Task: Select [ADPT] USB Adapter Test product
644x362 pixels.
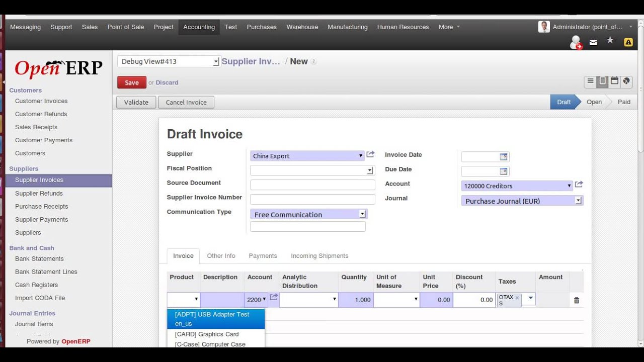Action: (x=216, y=319)
